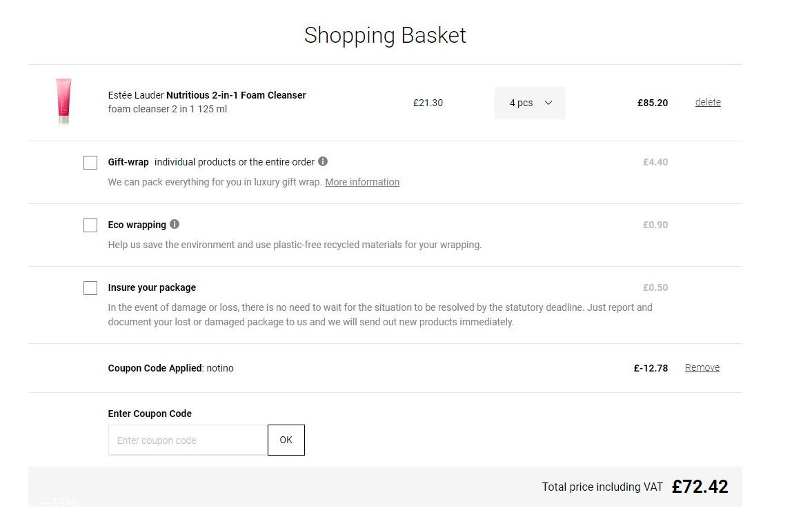Expand quantity selector chevron arrow
This screenshot has width=812, height=519.
coord(548,103)
